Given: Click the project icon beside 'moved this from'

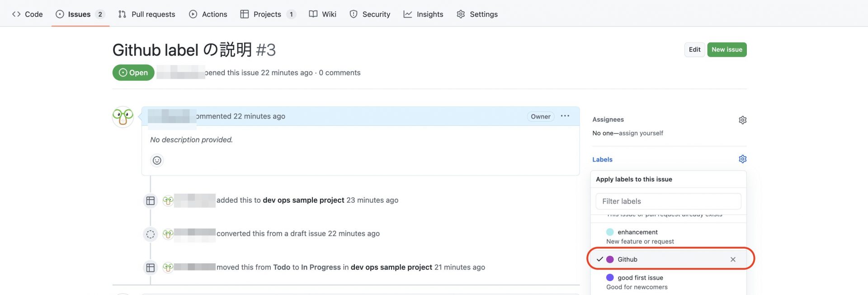Looking at the screenshot, I should click(151, 267).
